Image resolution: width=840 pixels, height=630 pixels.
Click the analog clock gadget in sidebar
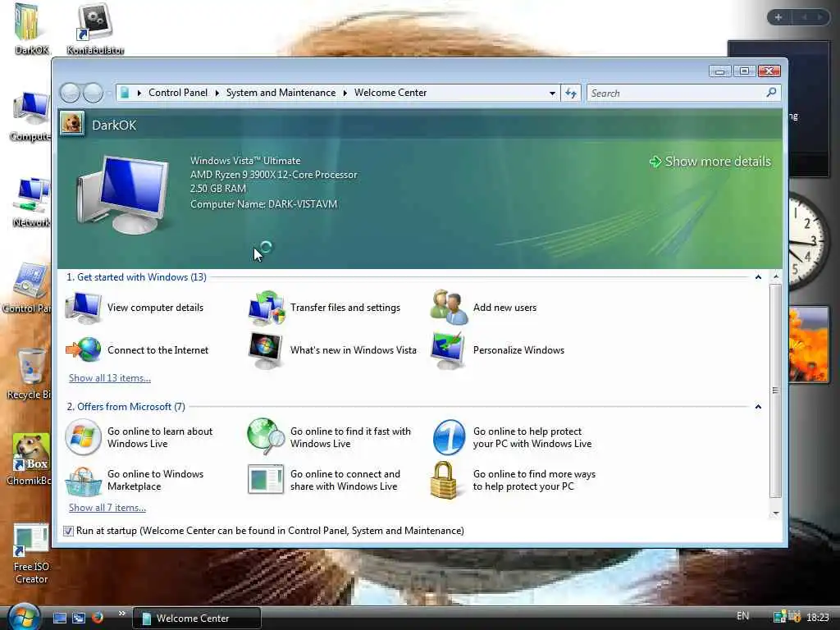click(x=808, y=241)
